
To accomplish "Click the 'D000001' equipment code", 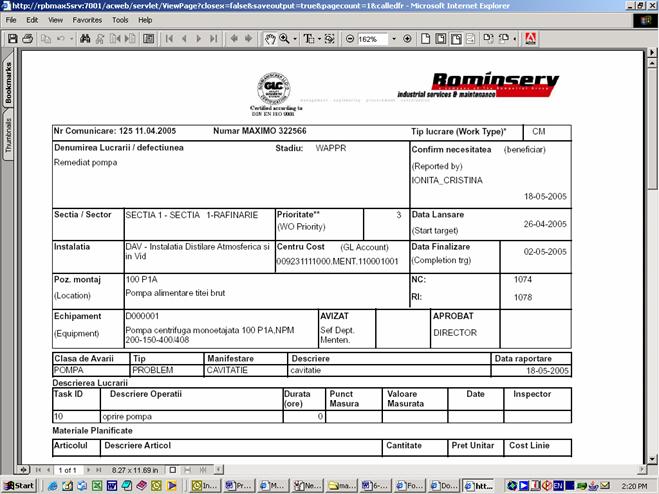I will click(x=142, y=316).
